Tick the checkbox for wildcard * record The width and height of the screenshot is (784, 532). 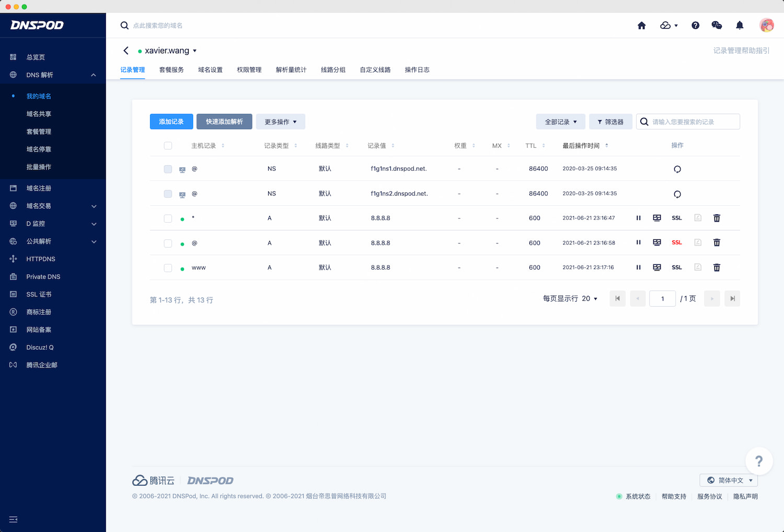click(x=168, y=218)
